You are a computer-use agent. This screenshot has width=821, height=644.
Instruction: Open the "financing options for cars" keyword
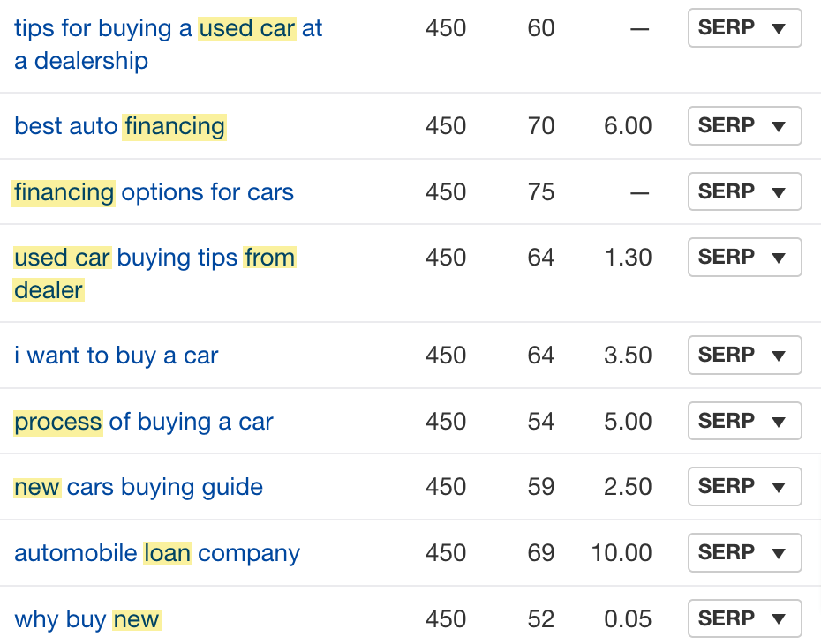point(153,191)
